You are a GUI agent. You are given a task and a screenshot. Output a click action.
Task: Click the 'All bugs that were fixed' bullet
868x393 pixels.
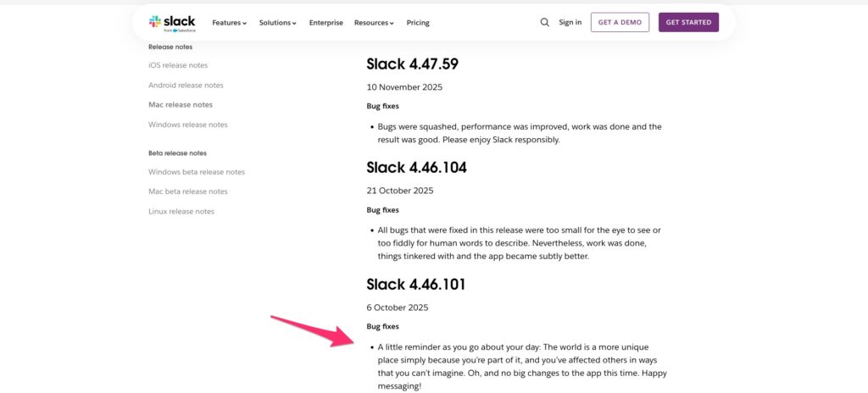(x=520, y=243)
